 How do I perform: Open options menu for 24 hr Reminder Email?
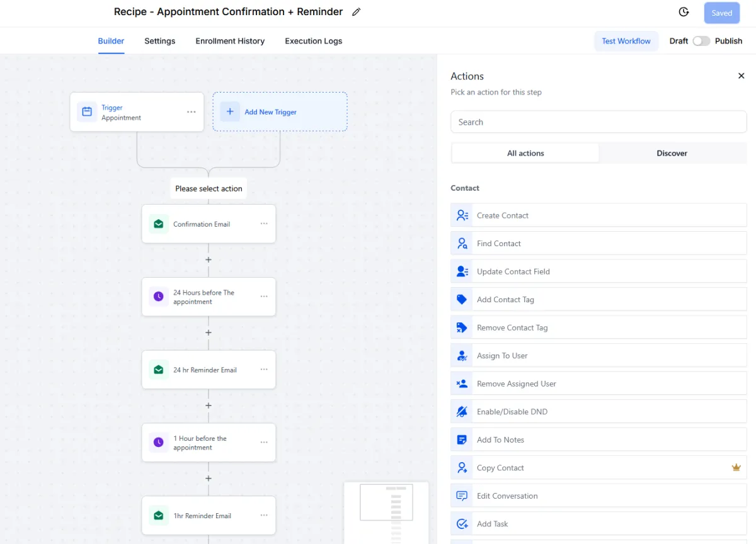264,370
